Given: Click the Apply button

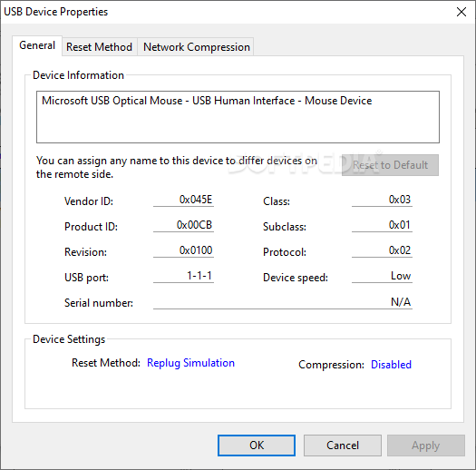Looking at the screenshot, I should pyautogui.click(x=426, y=446).
